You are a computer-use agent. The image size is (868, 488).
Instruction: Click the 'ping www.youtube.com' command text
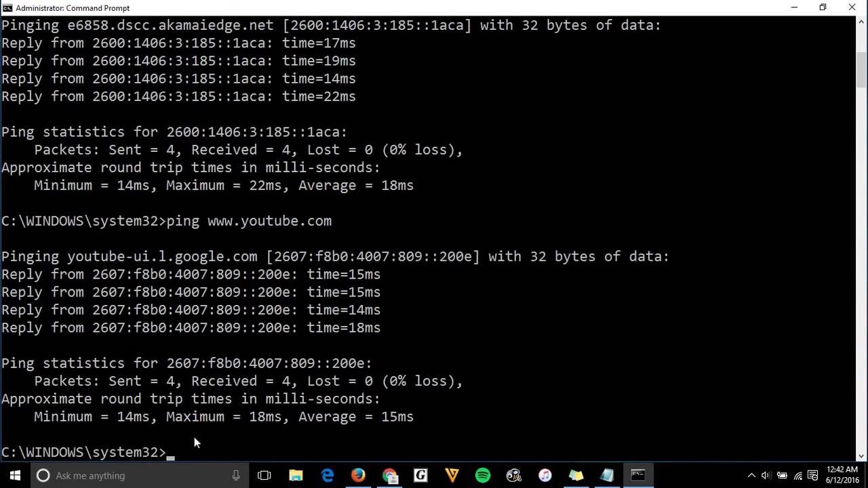(x=249, y=221)
